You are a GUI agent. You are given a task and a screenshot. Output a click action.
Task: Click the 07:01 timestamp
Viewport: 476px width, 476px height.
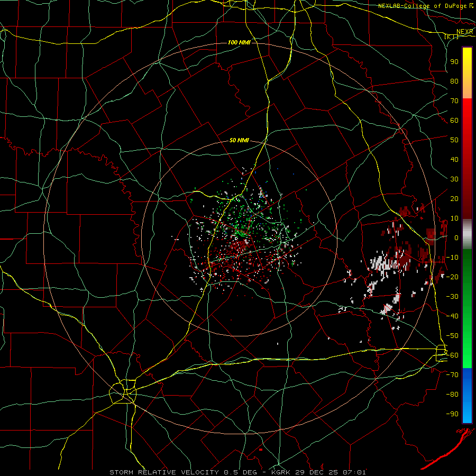tap(354, 472)
